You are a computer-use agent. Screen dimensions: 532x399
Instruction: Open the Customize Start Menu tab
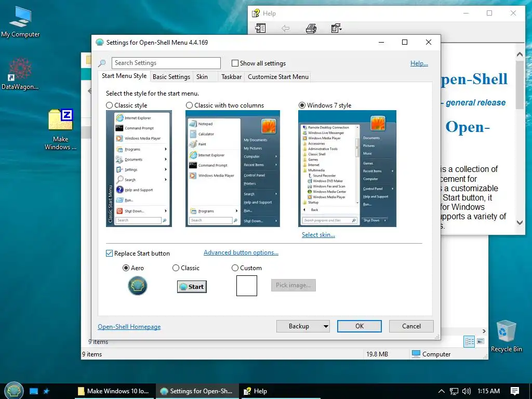click(278, 77)
